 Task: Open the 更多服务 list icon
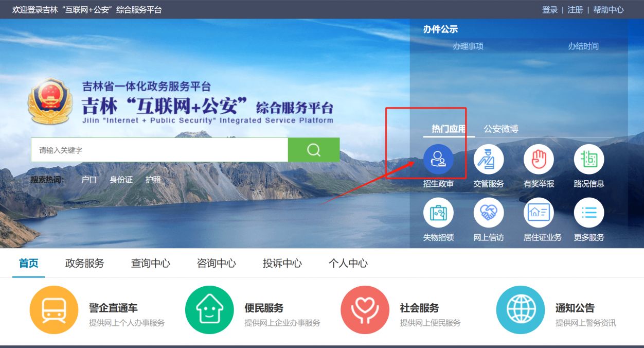coord(589,213)
